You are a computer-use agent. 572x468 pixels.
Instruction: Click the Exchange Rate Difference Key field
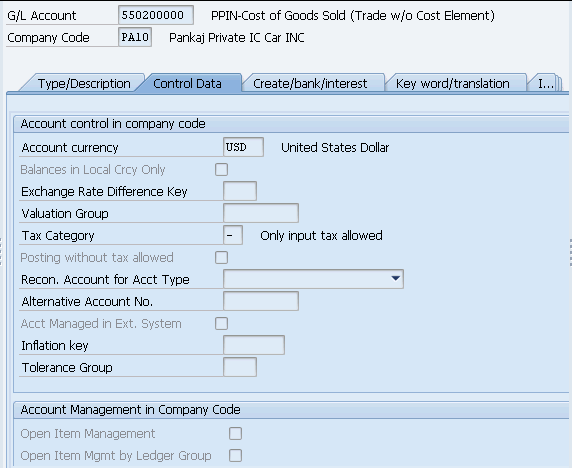click(x=240, y=191)
